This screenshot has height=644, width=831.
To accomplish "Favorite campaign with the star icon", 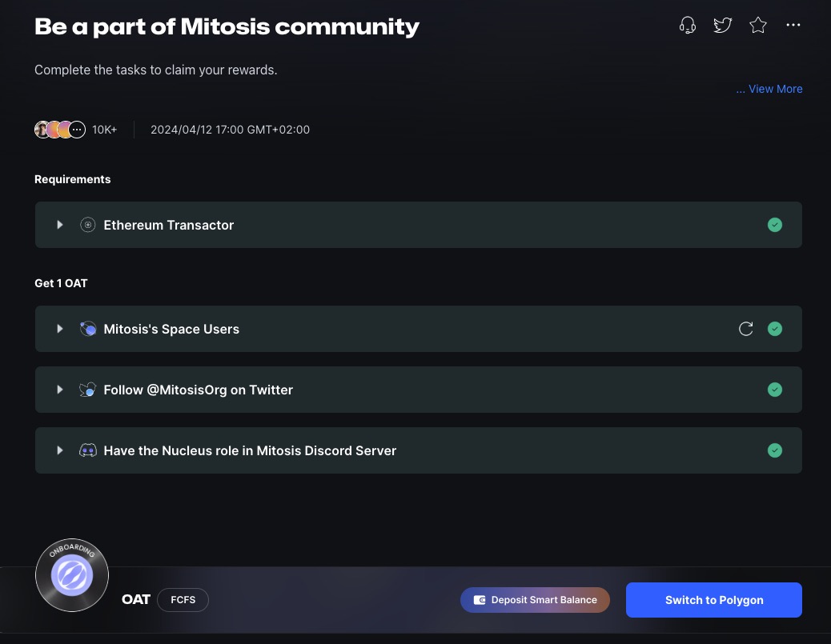I will [757, 26].
